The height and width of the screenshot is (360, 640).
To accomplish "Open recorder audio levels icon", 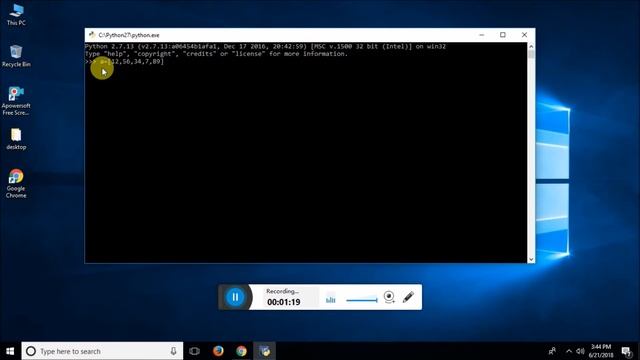I will click(x=330, y=299).
